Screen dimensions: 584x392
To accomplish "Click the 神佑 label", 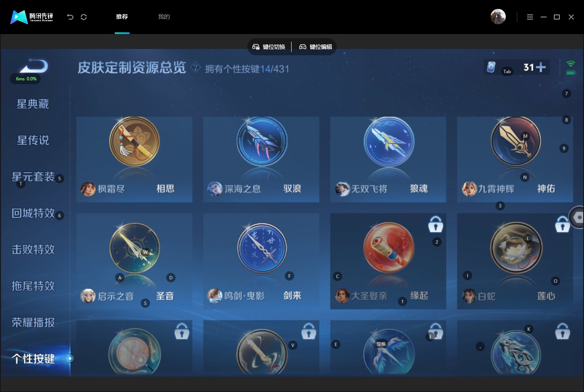I will tap(546, 189).
